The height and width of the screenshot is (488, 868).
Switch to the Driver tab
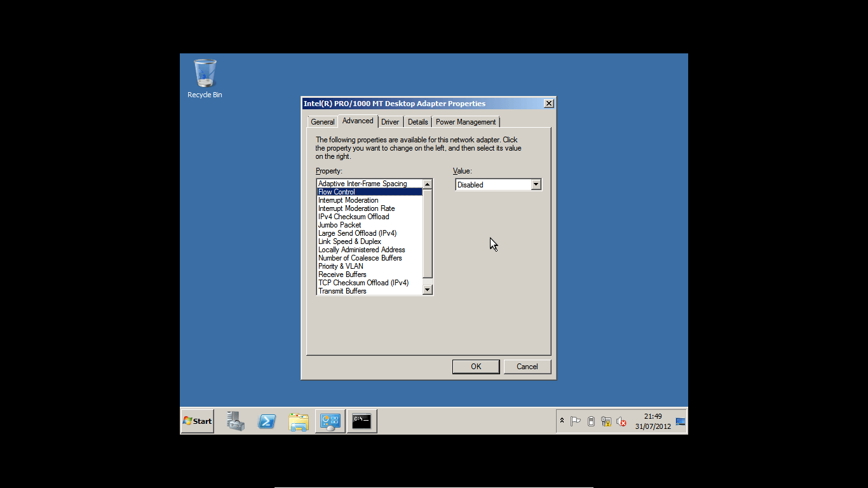[390, 122]
